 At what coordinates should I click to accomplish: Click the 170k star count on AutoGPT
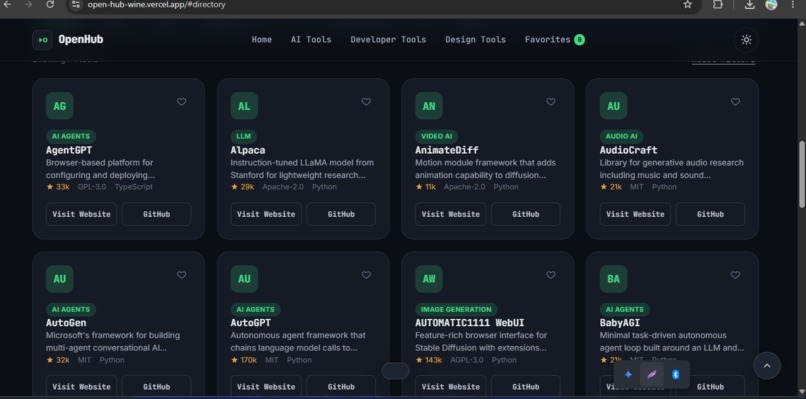point(244,360)
